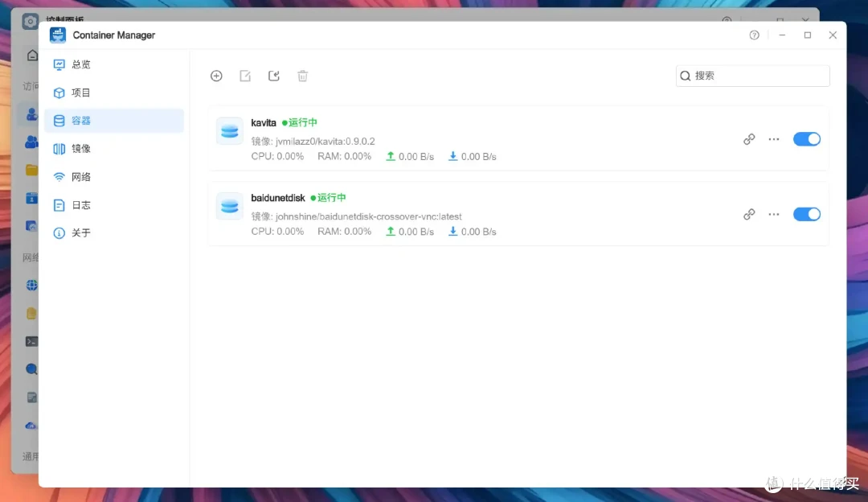Click the kavita image text jvmilazz0/kavita:0.9.0.2
The height and width of the screenshot is (502, 868).
click(x=325, y=142)
